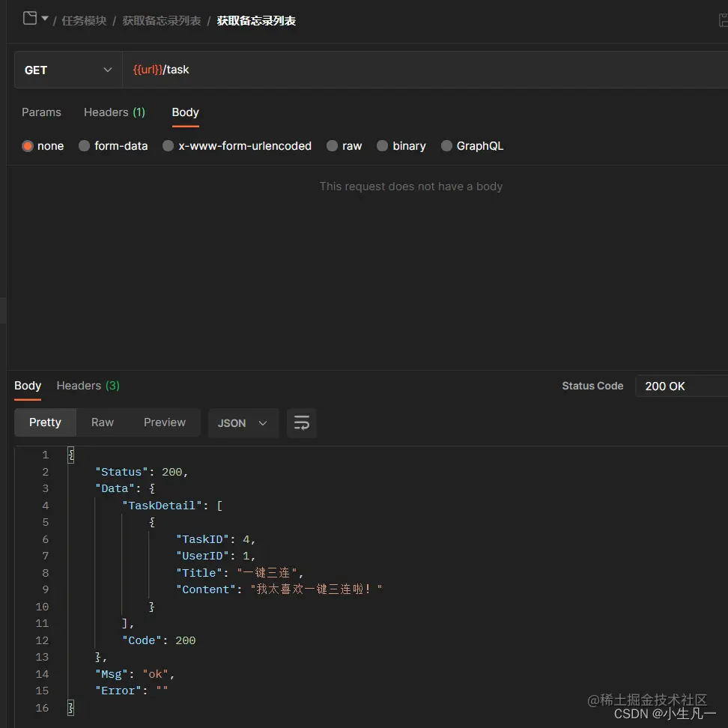Click the "Status": 200 line

click(142, 472)
